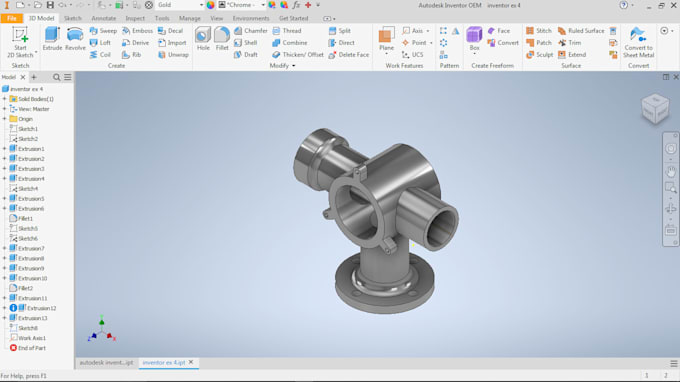This screenshot has height=382, width=680.
Task: Choose the Shell tool
Action: pyautogui.click(x=245, y=42)
